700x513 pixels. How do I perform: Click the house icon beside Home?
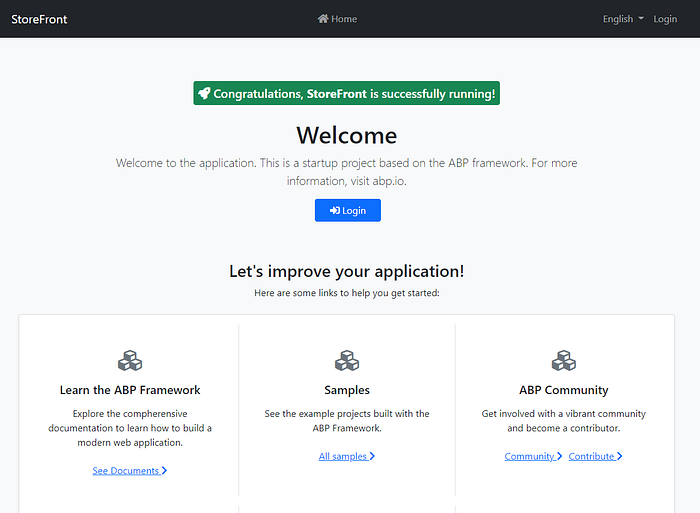pos(323,18)
